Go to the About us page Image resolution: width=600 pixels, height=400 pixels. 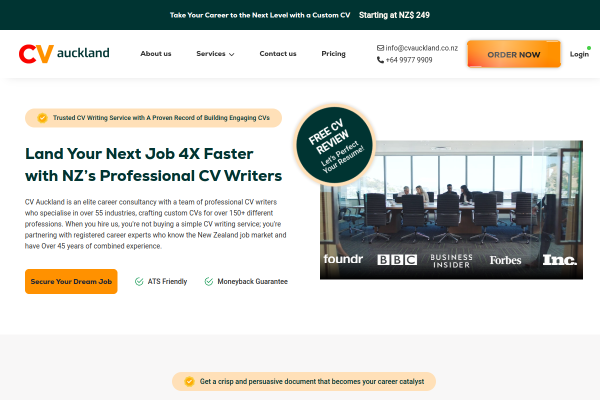click(156, 54)
